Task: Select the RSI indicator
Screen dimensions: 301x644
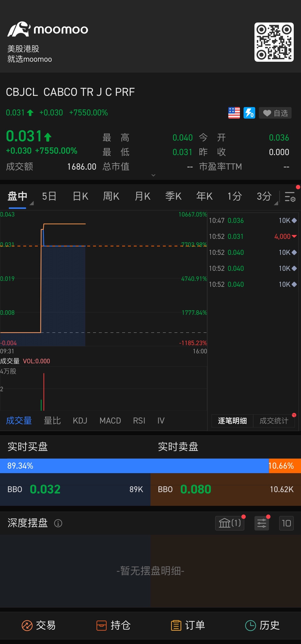Action: [x=139, y=421]
